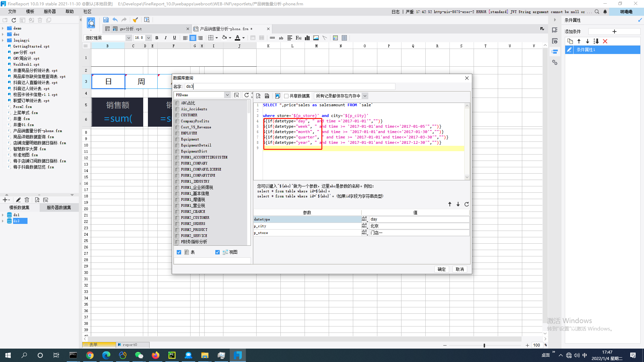Image resolution: width=644 pixels, height=362 pixels.
Task: Expand the luqingyi folder
Action: click(3, 41)
